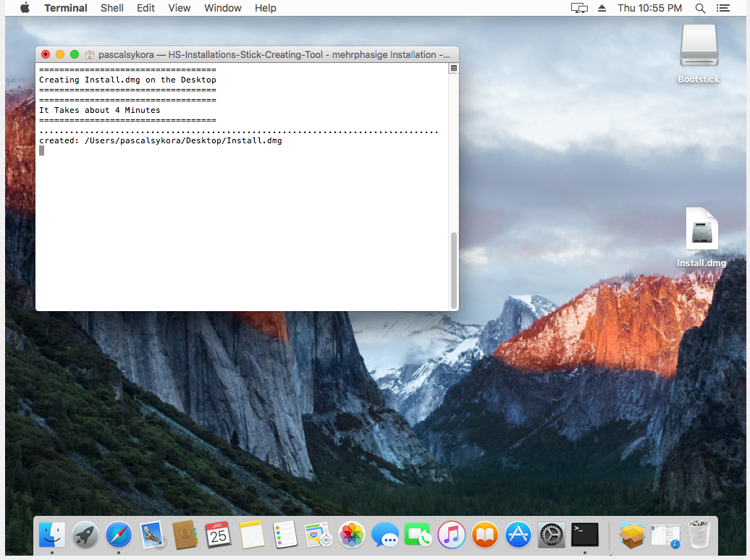Viewport: 750px width, 560px height.
Task: Open Reminders from the Dock
Action: [285, 534]
